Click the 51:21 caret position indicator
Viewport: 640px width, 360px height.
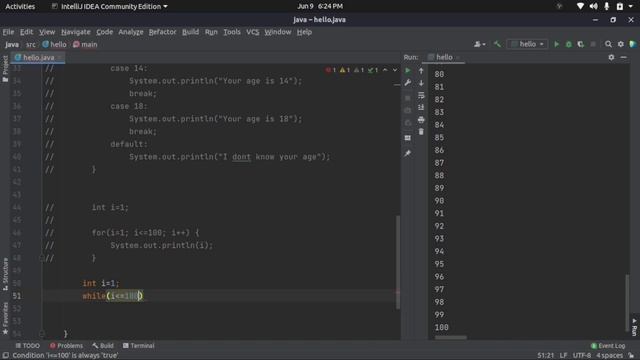coord(546,356)
